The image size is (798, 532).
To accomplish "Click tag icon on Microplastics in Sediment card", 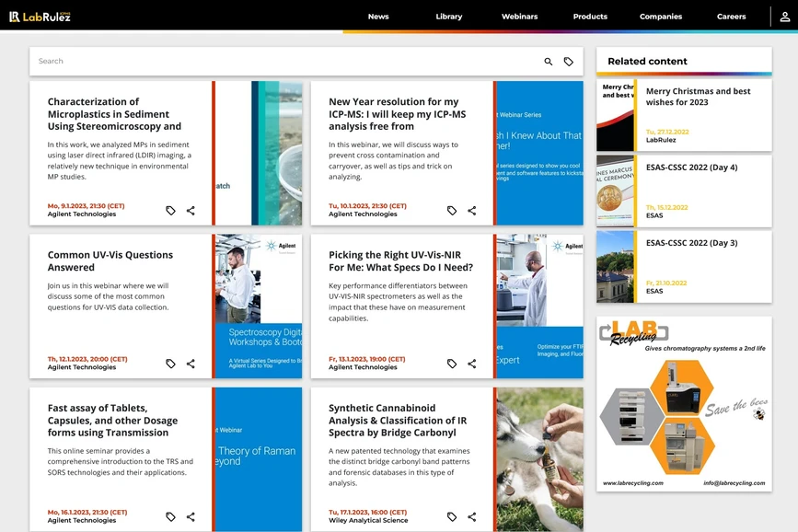I will pyautogui.click(x=170, y=210).
